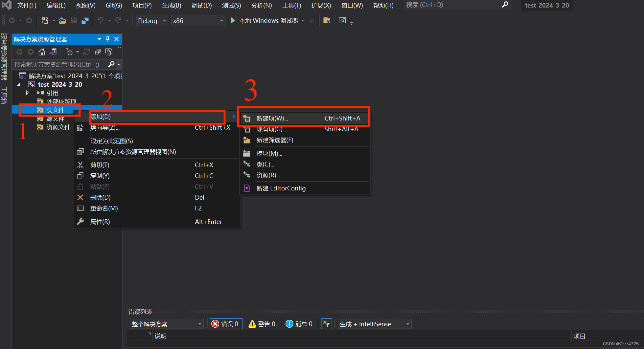Expand the 引用 tree node
Viewport: 644px width, 349px height.
click(x=27, y=93)
